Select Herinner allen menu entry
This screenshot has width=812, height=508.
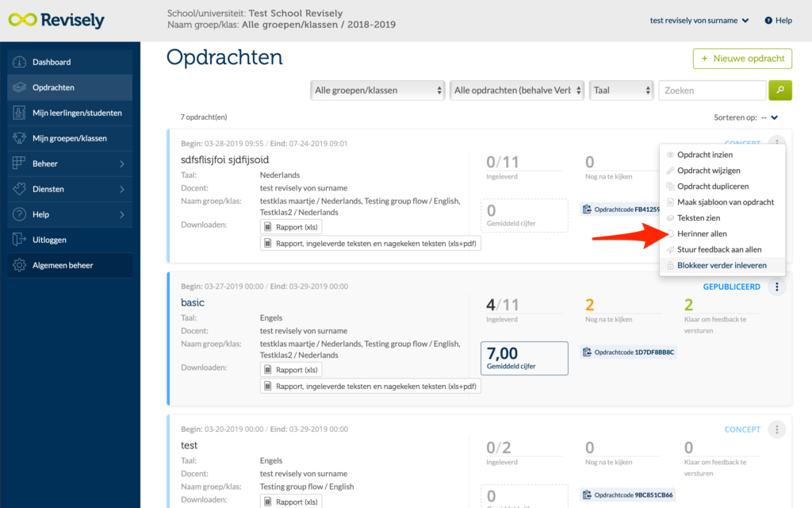click(x=722, y=234)
